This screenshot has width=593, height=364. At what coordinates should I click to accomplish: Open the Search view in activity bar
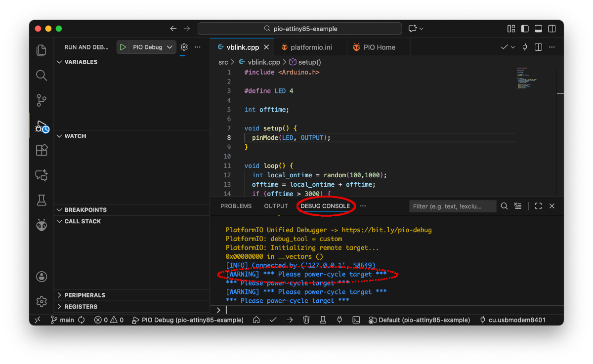pos(42,76)
